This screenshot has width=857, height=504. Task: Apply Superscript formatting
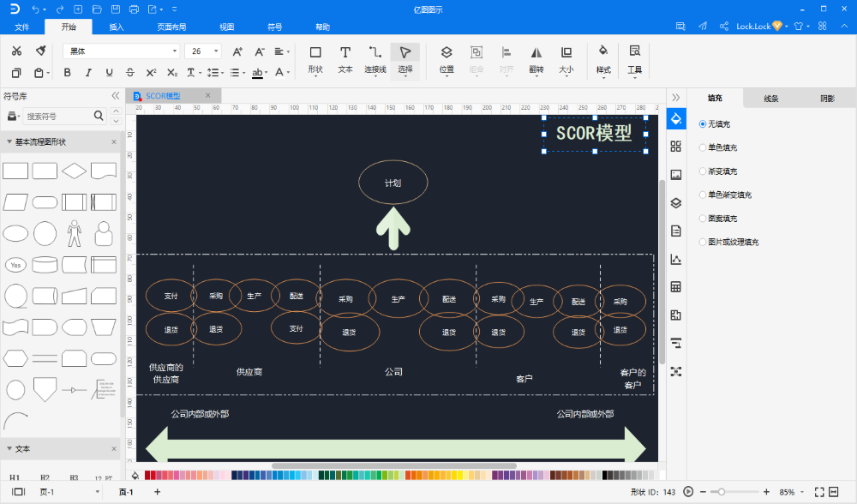pyautogui.click(x=152, y=73)
